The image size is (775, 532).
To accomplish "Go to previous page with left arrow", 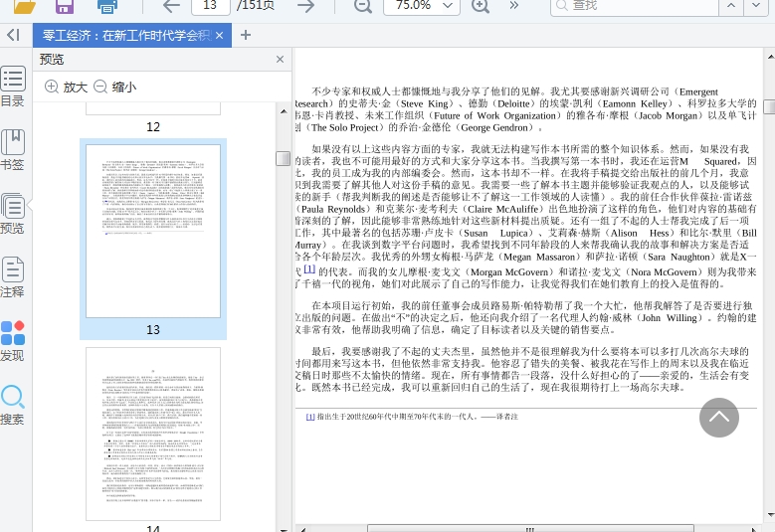I will click(x=171, y=6).
